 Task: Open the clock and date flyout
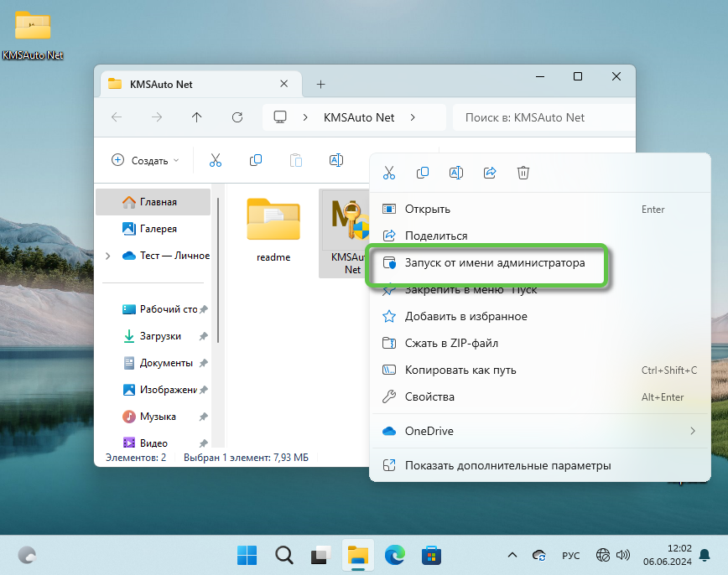point(667,555)
